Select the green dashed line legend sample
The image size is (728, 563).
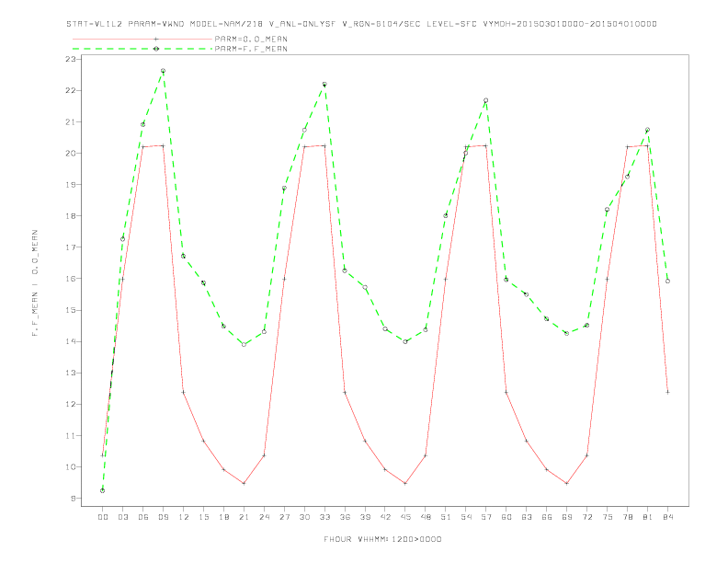point(142,49)
